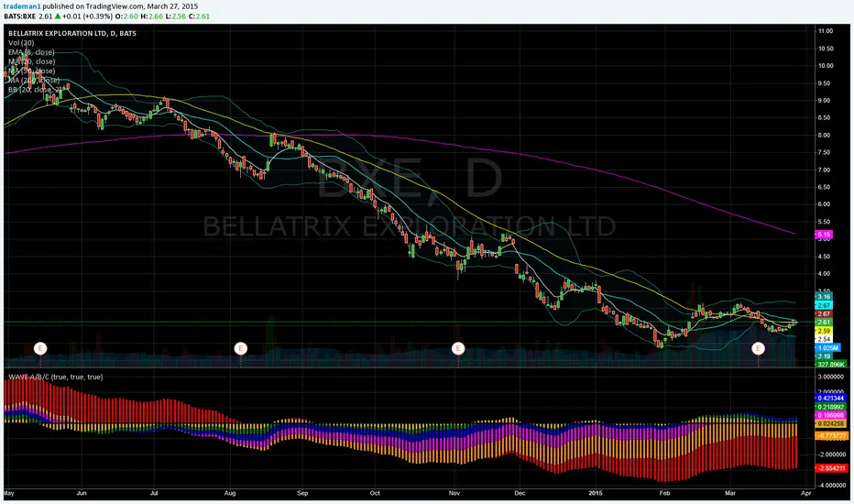Click the 4.00 price scale label
This screenshot has height=504, width=854.
tap(824, 274)
